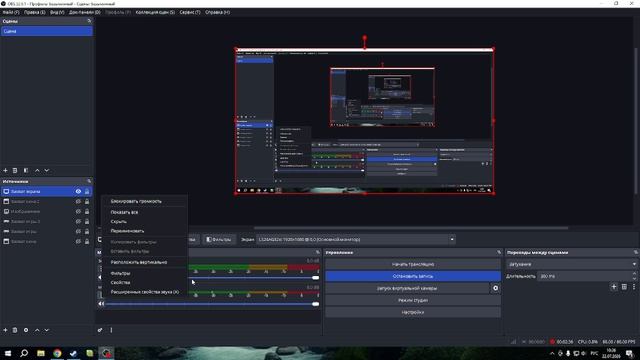The image size is (640, 360).
Task: Increase the Длительность value with the stepper arrow
Action: (634, 274)
